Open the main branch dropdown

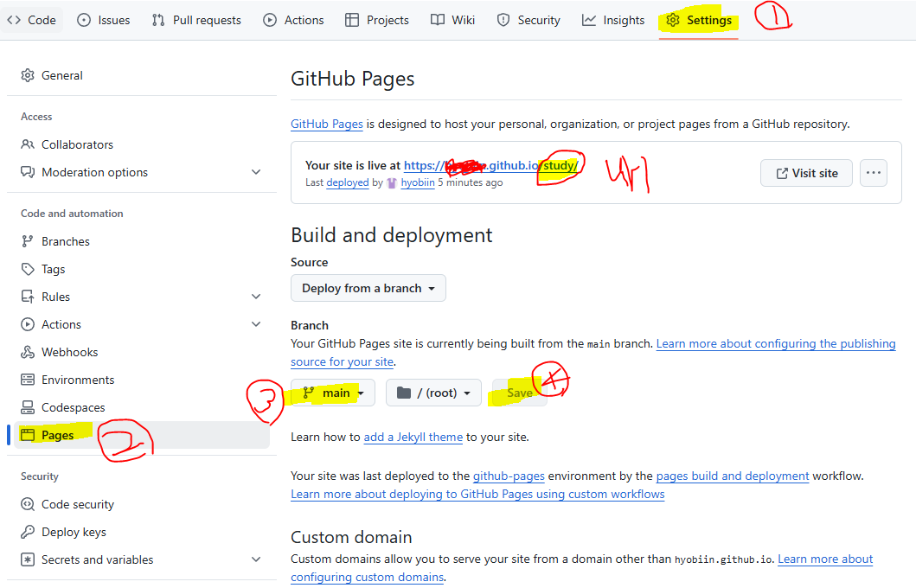point(333,393)
